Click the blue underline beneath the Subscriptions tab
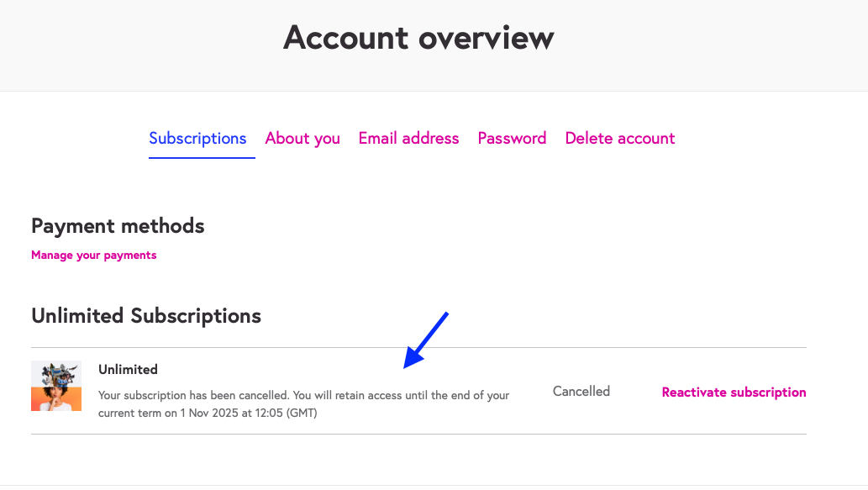Viewport: 868px width, 490px height. point(202,158)
